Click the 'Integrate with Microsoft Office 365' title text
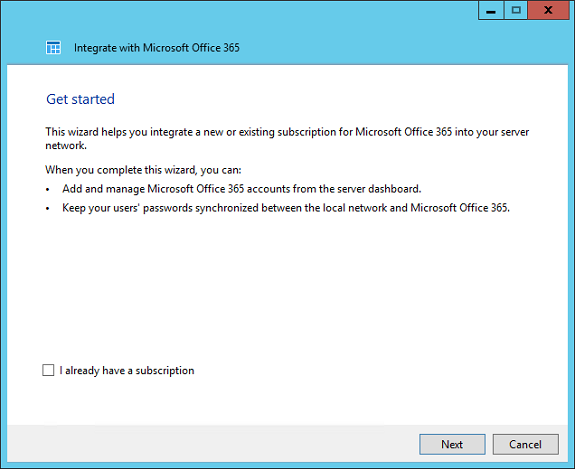 [157, 48]
